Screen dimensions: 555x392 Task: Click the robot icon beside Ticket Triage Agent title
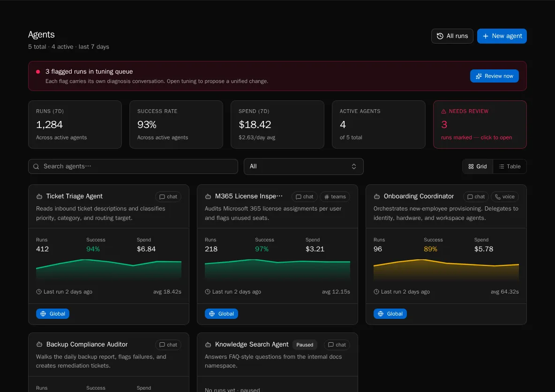tap(40, 196)
